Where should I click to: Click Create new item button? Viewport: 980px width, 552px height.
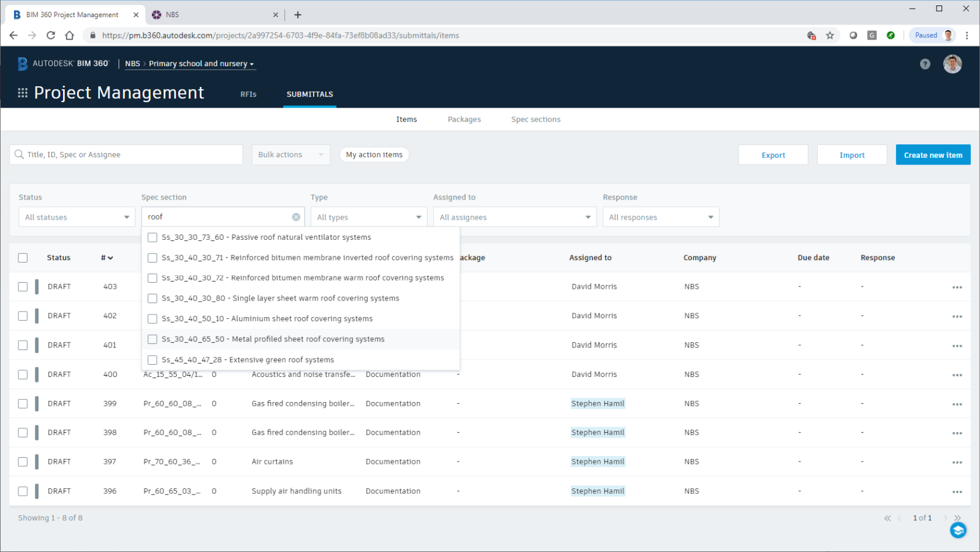[x=933, y=155]
